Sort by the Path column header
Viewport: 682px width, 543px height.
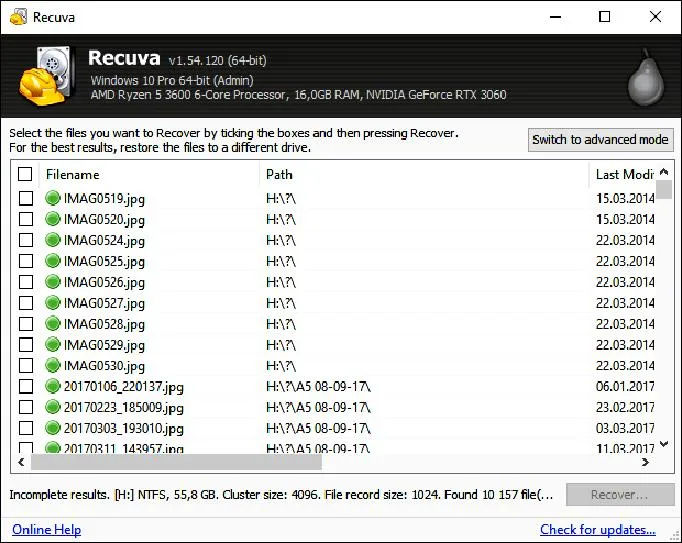point(424,174)
